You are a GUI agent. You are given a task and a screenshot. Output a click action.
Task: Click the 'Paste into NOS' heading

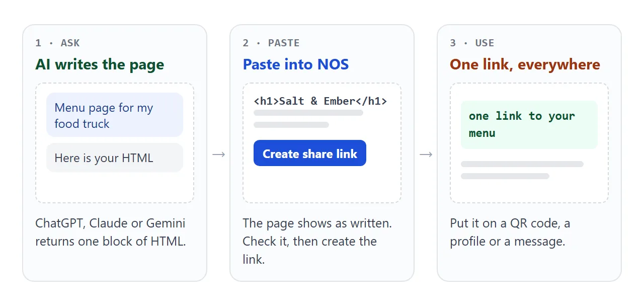296,64
